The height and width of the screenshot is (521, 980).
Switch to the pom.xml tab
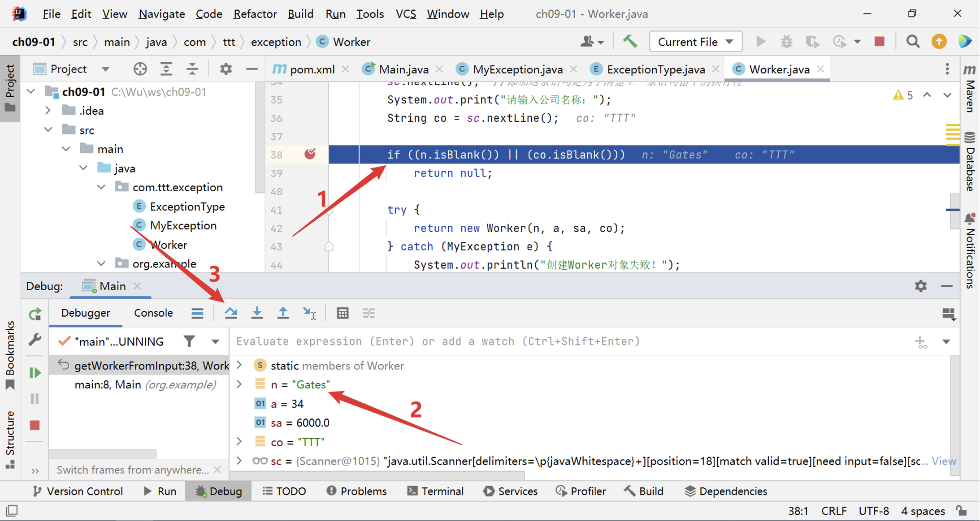click(312, 69)
